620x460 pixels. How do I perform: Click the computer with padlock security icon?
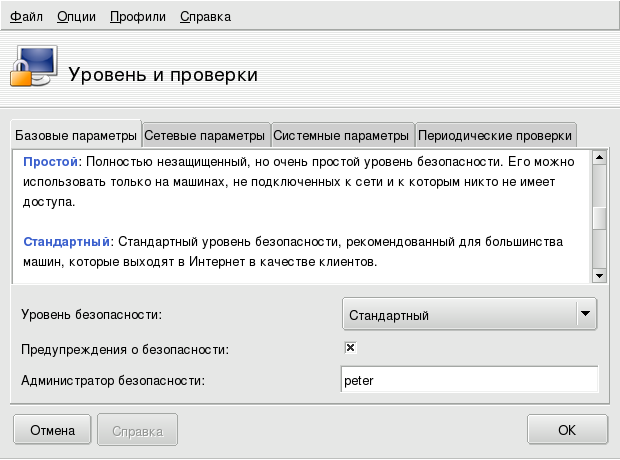[x=32, y=68]
